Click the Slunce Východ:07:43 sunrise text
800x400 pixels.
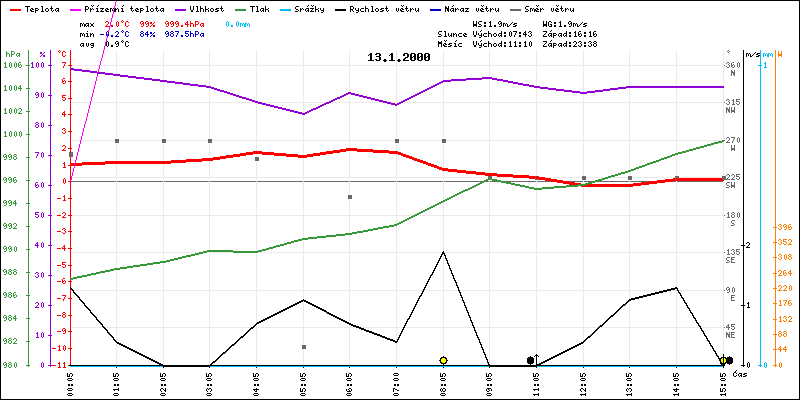tap(490, 33)
